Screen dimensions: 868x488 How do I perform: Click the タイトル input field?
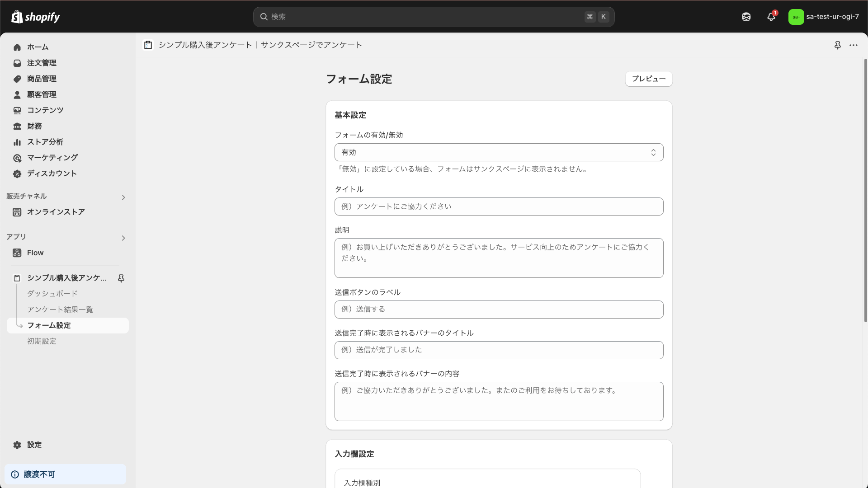[x=499, y=206]
